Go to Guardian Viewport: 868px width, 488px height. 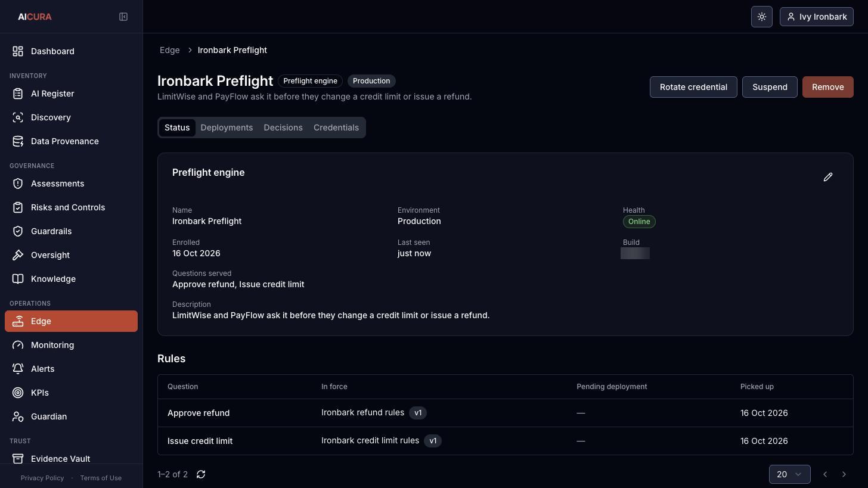(x=71, y=416)
